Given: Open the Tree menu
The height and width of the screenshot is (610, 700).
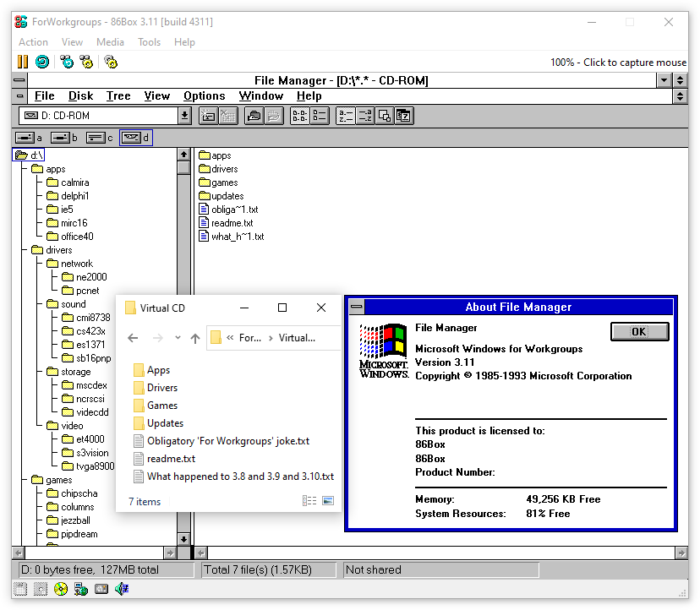Looking at the screenshot, I should [118, 96].
